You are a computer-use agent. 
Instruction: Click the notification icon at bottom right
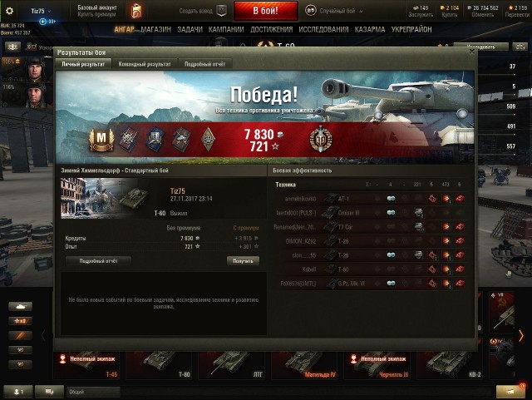point(510,392)
